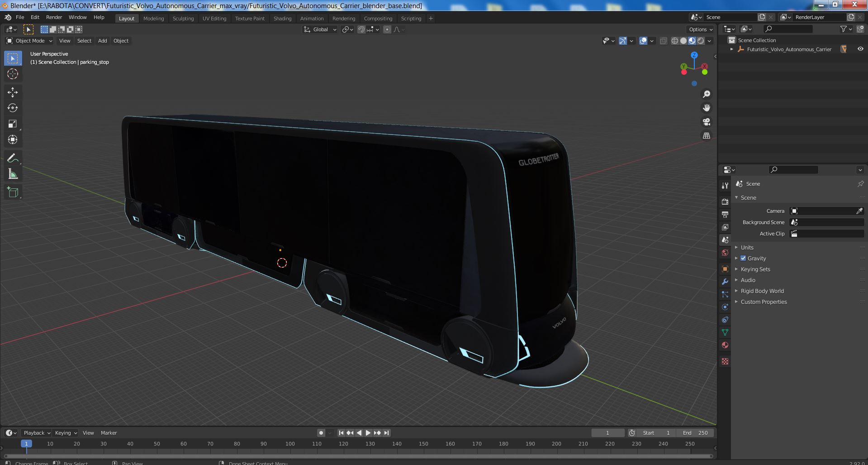Switch perspective/orthographic grid icon
The height and width of the screenshot is (465, 868).
pyautogui.click(x=706, y=135)
